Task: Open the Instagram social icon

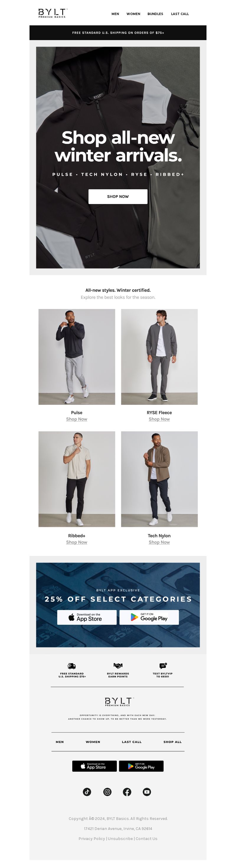Action: 107,792
